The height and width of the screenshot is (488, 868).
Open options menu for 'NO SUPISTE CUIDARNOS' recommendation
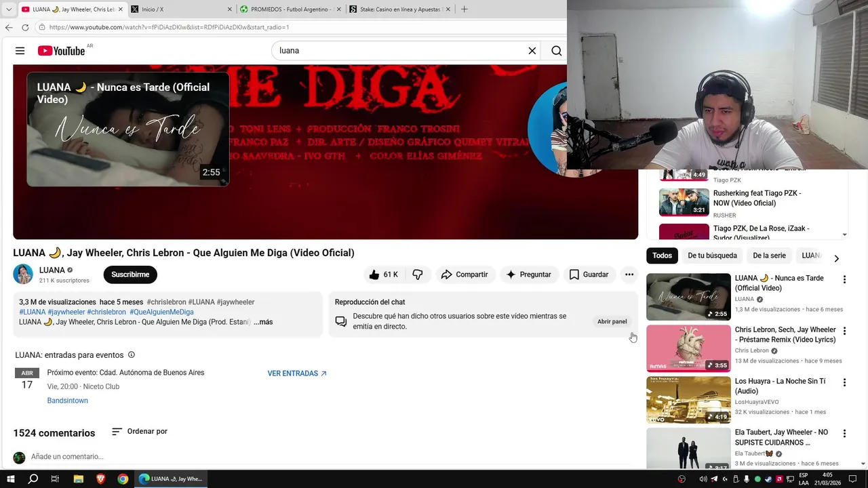[x=844, y=433]
